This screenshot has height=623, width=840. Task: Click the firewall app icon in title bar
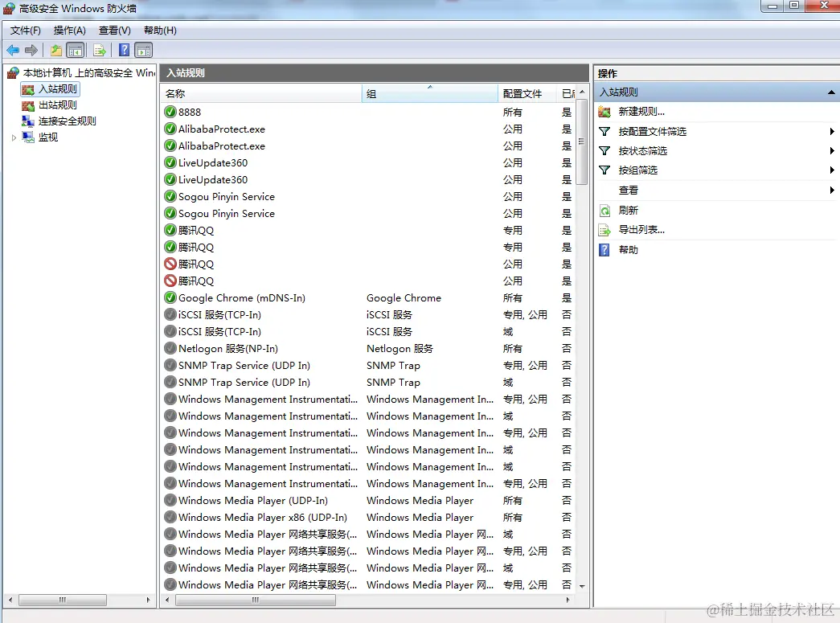tap(9, 9)
